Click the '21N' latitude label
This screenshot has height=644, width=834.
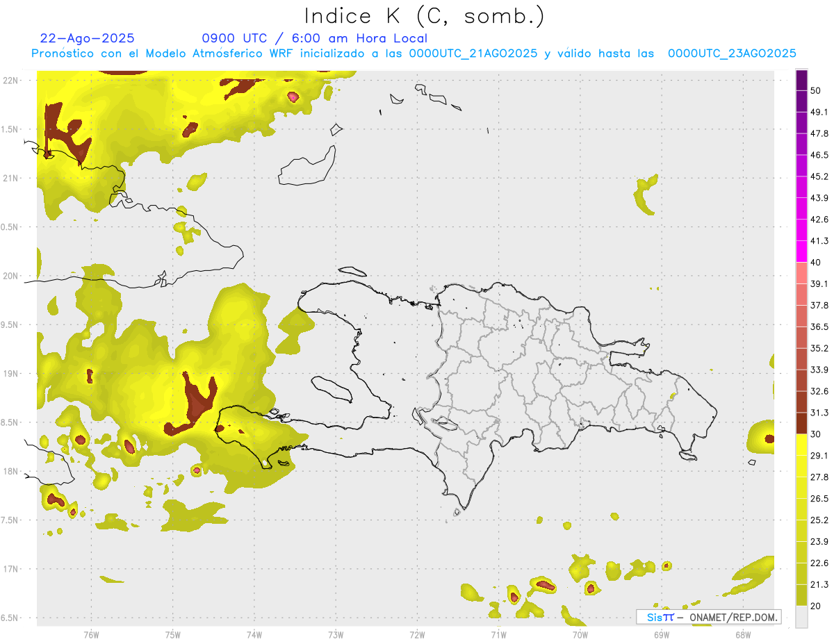(11, 178)
